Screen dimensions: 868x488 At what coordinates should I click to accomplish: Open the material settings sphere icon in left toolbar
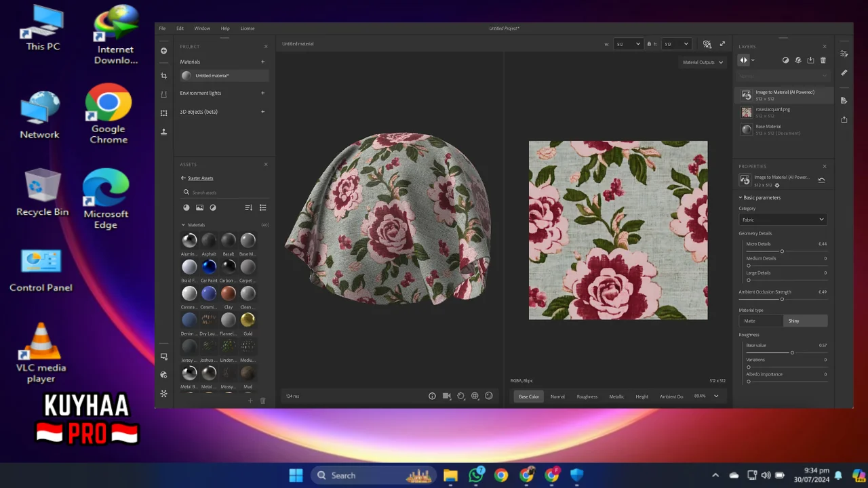point(163,375)
